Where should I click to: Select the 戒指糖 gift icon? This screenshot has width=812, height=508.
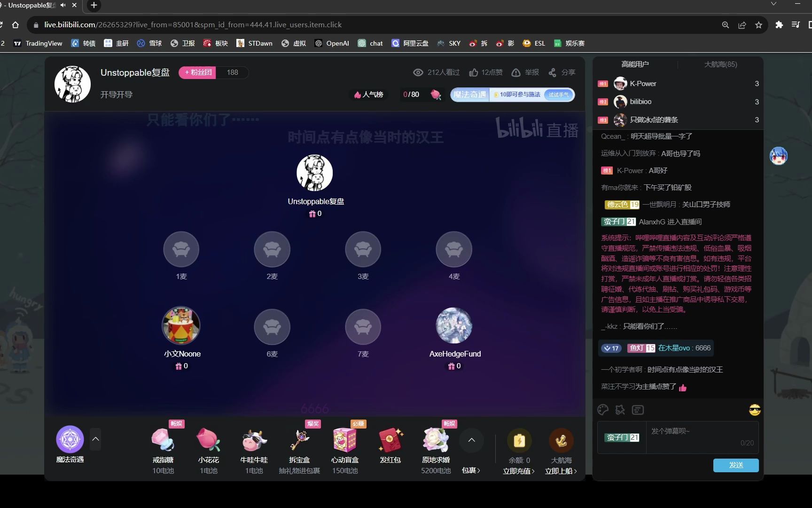click(163, 440)
